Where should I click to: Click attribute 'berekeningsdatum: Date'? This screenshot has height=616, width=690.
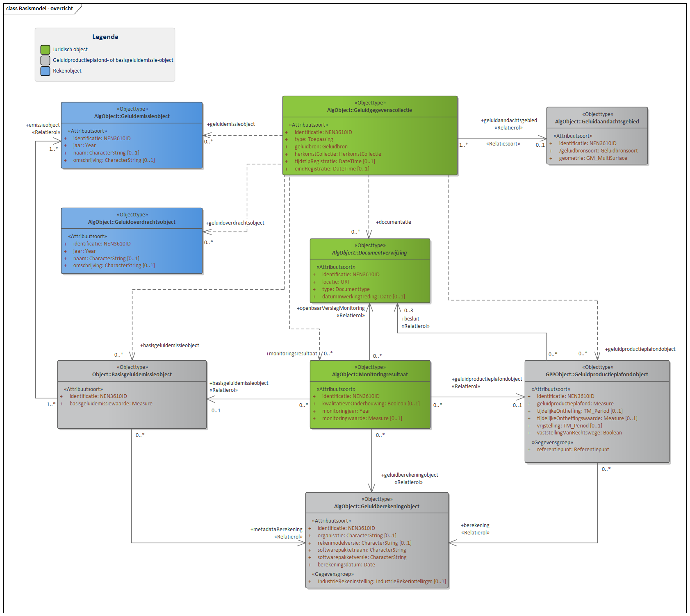click(346, 565)
